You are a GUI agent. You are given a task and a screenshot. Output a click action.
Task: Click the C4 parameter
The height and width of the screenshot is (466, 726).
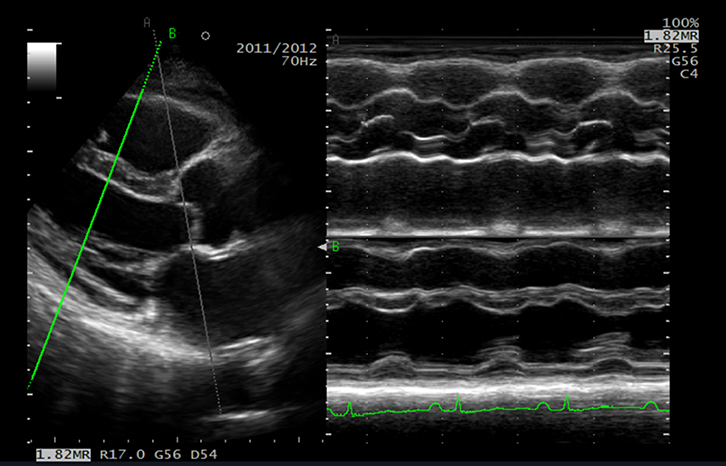click(x=687, y=73)
